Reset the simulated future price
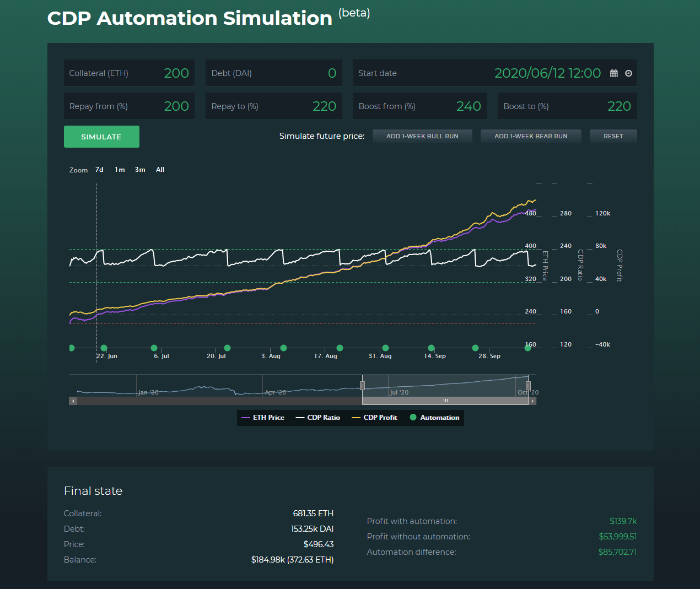This screenshot has width=700, height=589. [613, 136]
